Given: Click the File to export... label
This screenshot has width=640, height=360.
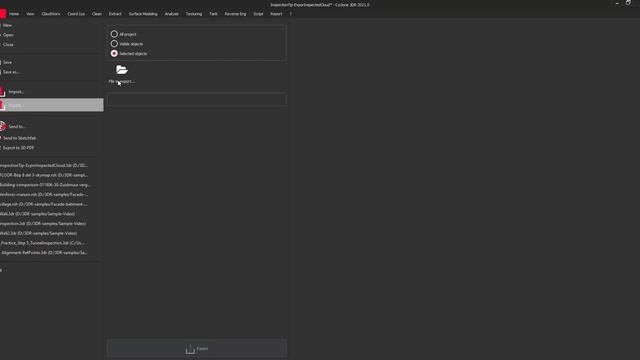Looking at the screenshot, I should click(122, 81).
